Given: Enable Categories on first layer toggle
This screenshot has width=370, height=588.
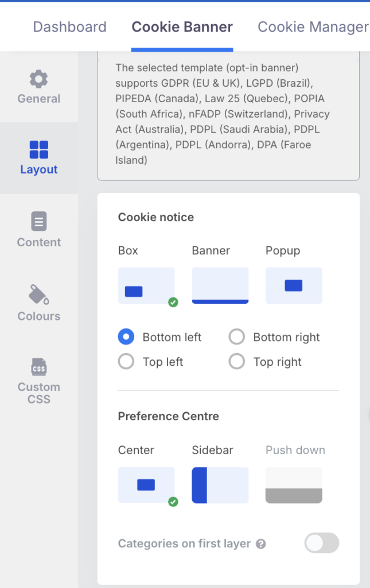Looking at the screenshot, I should coord(322,543).
